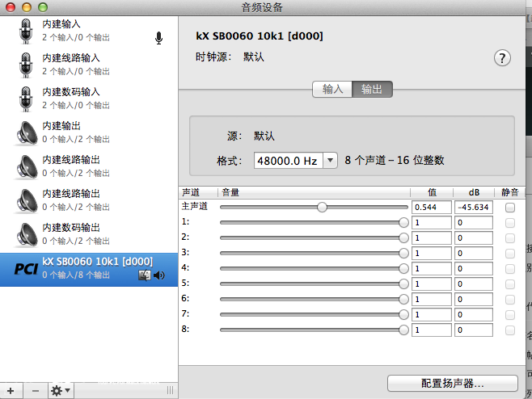
Task: Click speaker icon of 内建数码输出 device
Action: point(27,234)
